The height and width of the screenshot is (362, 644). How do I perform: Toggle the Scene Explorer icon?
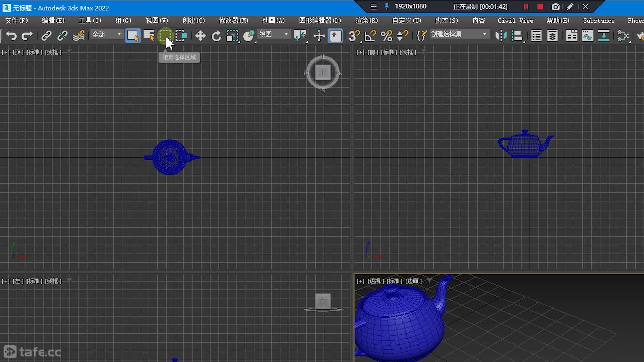click(536, 36)
